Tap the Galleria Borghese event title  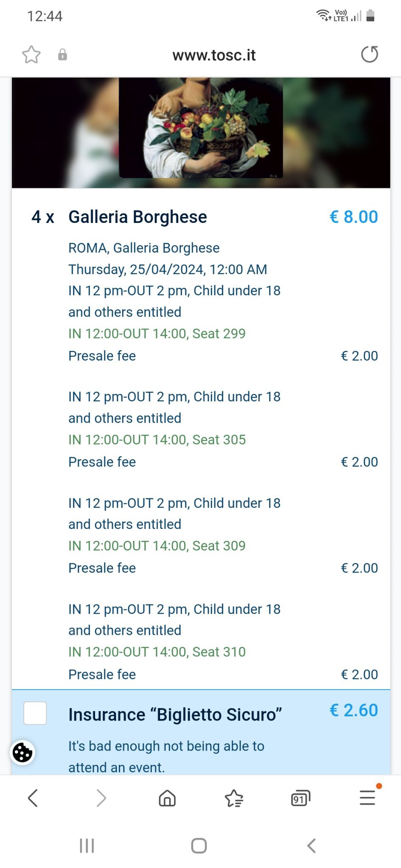click(x=137, y=217)
